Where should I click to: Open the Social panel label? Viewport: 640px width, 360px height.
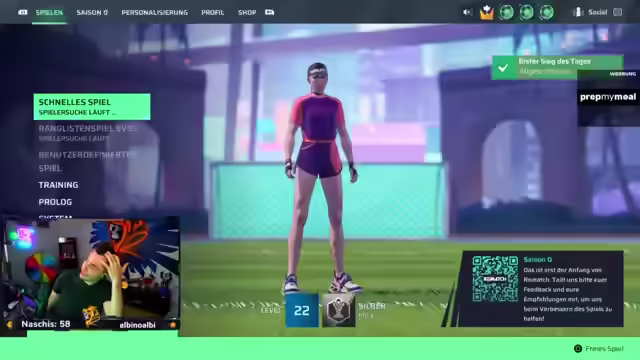coord(598,12)
